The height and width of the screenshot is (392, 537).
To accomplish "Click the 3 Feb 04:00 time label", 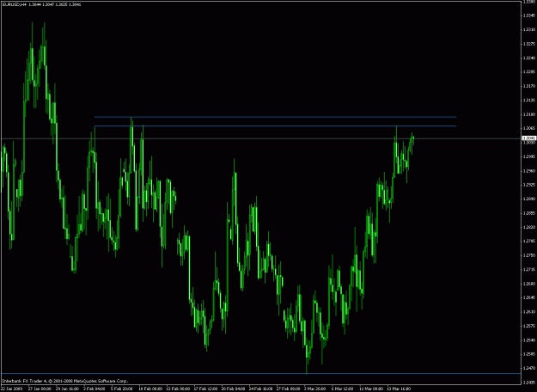I will [95, 389].
